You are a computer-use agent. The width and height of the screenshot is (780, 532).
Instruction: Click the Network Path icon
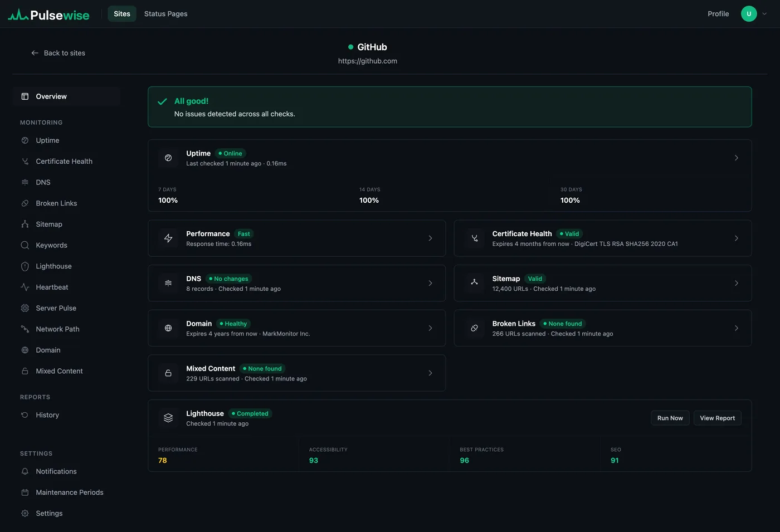[x=25, y=329]
